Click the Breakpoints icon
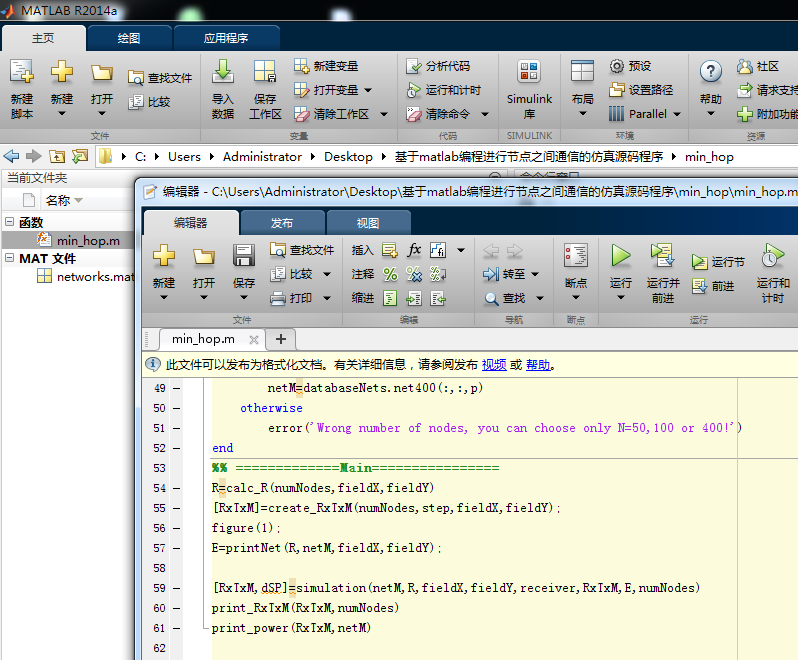The width and height of the screenshot is (798, 660). click(576, 255)
